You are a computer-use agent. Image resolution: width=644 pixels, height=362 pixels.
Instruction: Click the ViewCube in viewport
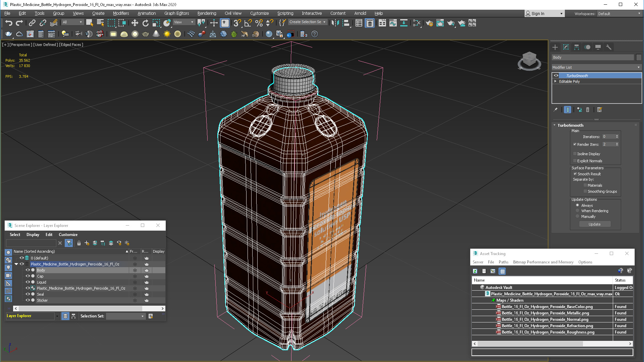pos(529,60)
